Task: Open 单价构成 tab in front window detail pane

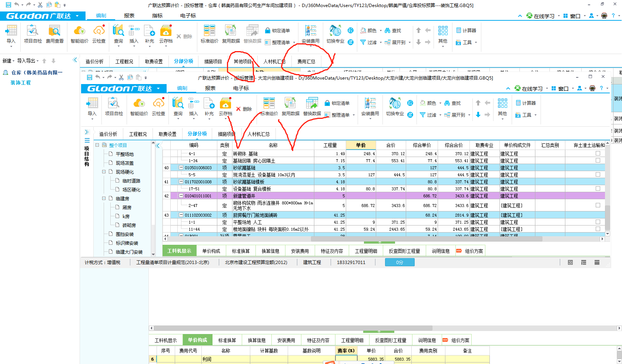Action: click(x=211, y=251)
